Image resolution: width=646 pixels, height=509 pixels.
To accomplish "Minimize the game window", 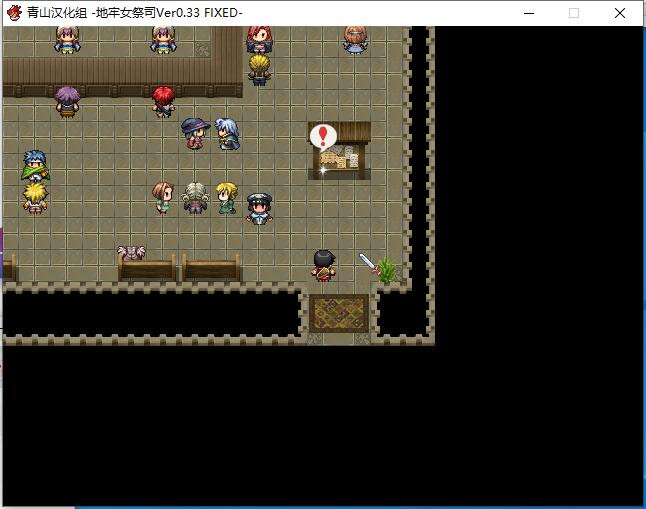I will (527, 13).
